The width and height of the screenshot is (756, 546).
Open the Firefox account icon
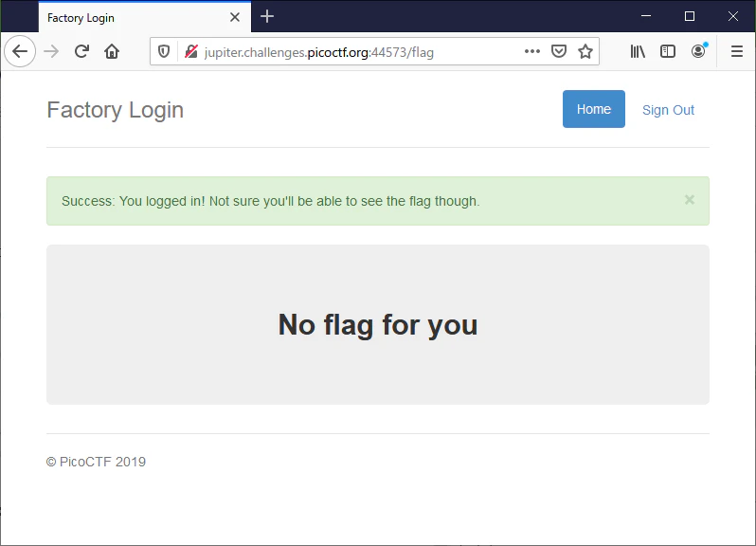(x=698, y=51)
